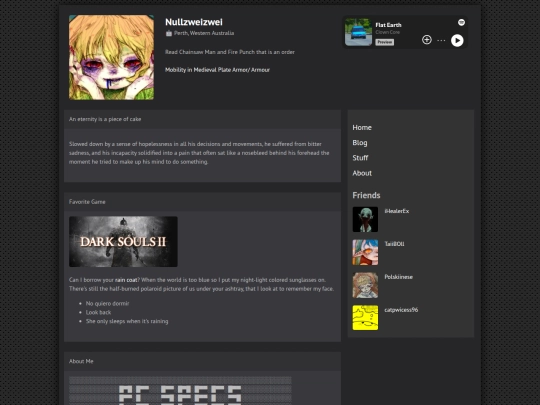Select 'Read Chainsaw Man and Fire Punch' text
Screen dimensions: 540x405
coord(230,52)
